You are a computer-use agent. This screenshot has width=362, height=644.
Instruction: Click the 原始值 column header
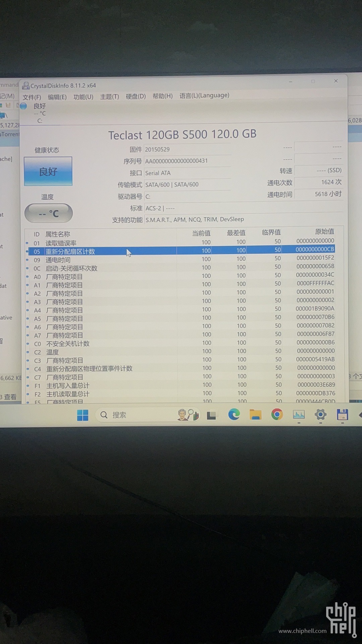coord(324,231)
